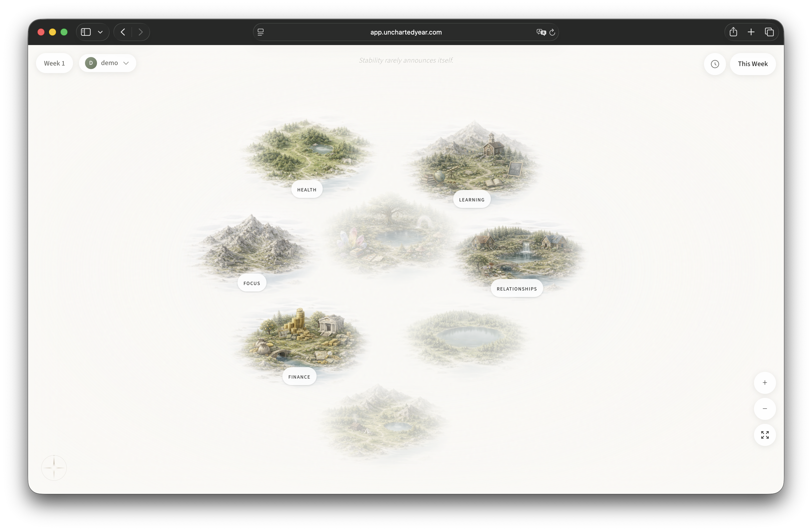Show all tabs with the tab overview icon

tap(769, 32)
